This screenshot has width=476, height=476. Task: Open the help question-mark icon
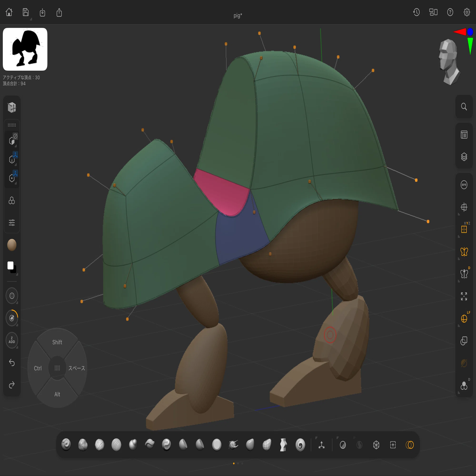coord(450,12)
